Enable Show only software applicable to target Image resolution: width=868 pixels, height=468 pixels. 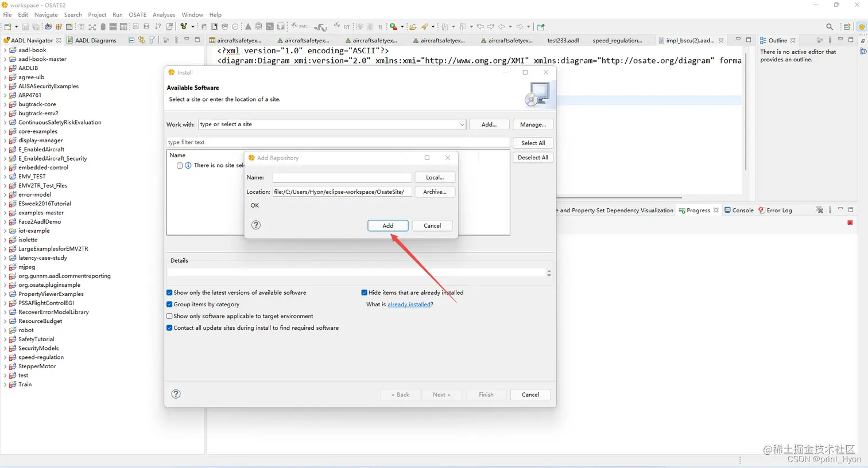pyautogui.click(x=169, y=316)
